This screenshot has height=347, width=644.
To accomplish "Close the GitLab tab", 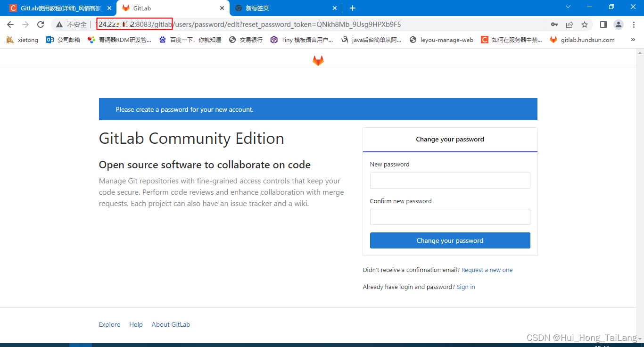I will click(223, 8).
